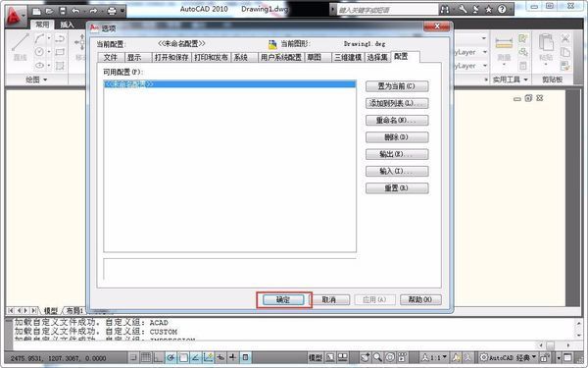Image resolution: width=588 pixels, height=368 pixels.
Task: Click the InfoCenter keyword search field
Action: coord(387,10)
